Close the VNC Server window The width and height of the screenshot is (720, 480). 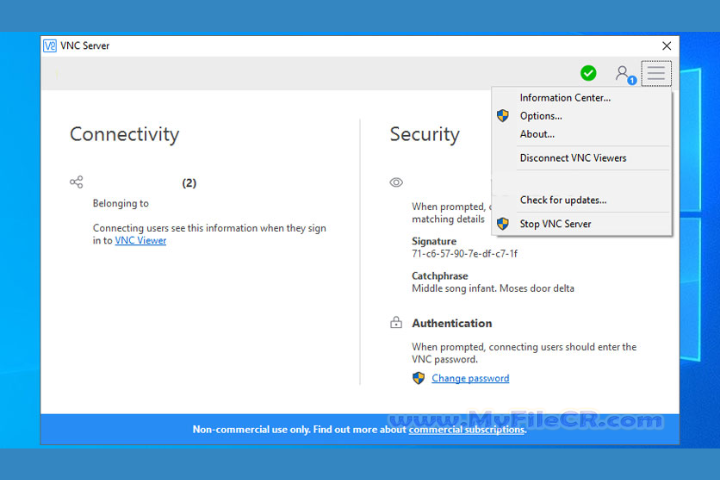pos(666,45)
